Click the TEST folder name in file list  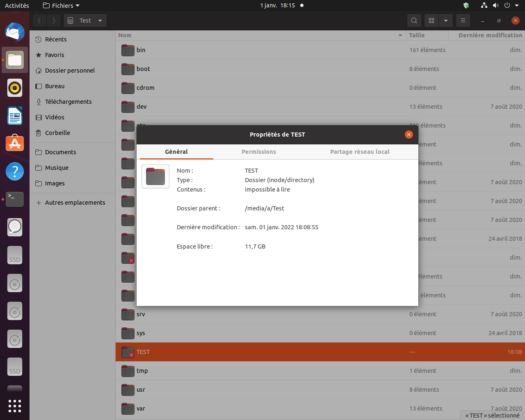point(143,352)
